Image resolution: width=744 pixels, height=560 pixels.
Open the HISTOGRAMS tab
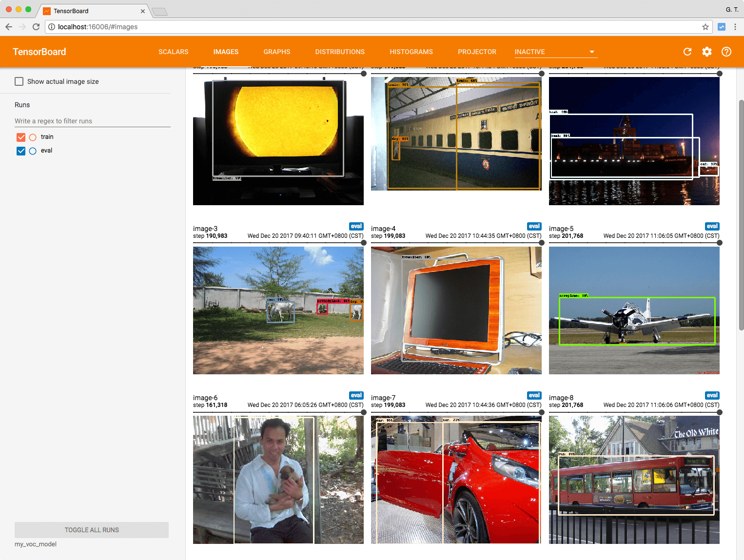(x=411, y=52)
